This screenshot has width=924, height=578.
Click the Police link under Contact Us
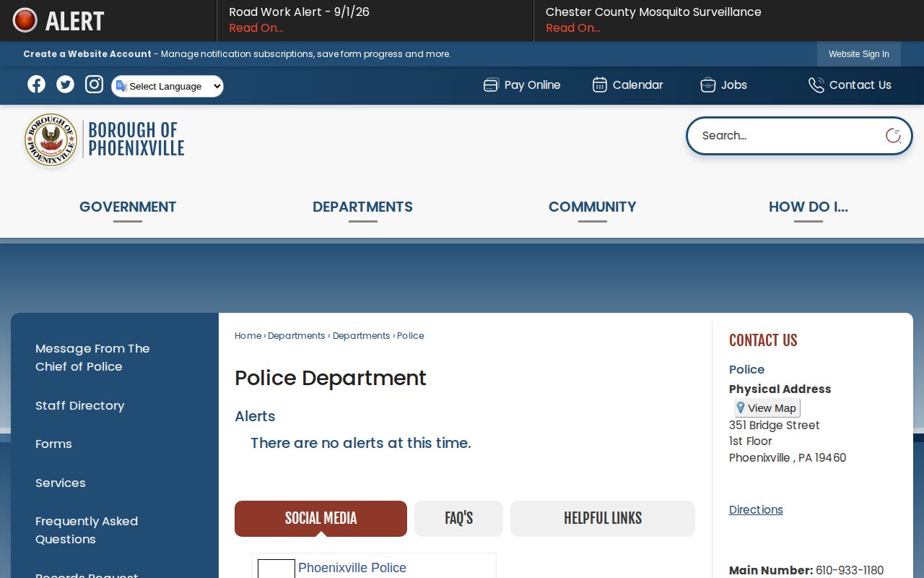746,370
